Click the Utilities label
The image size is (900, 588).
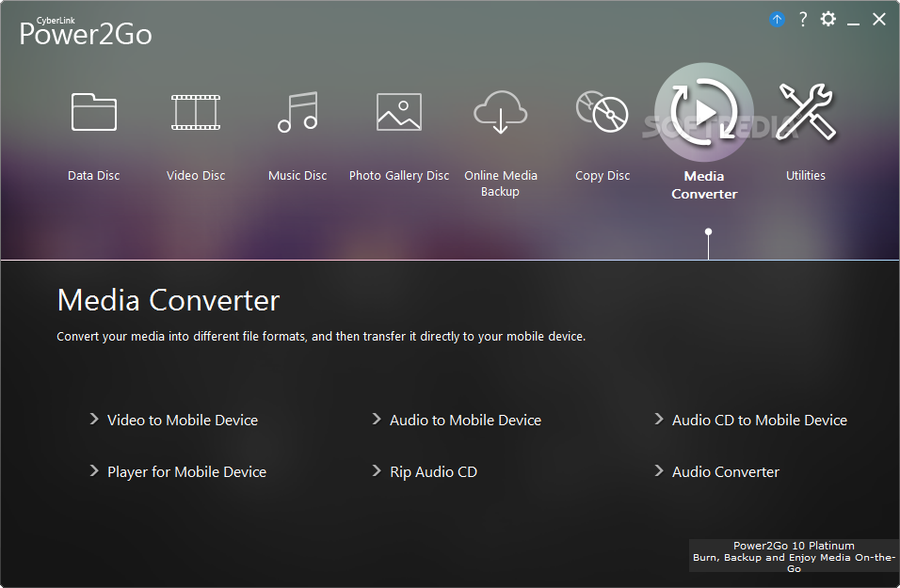(806, 176)
